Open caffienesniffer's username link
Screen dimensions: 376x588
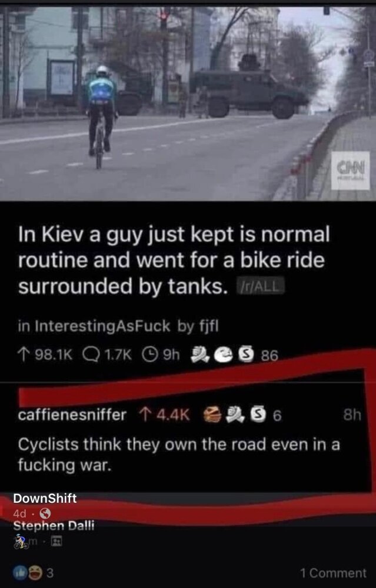point(72,415)
